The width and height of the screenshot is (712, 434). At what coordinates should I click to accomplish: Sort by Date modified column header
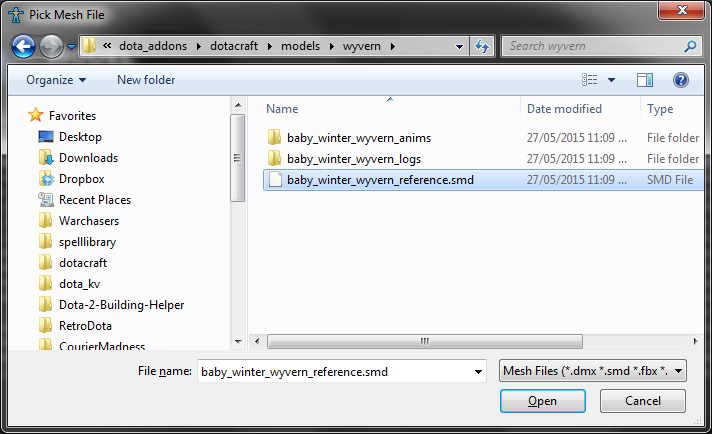(x=564, y=109)
